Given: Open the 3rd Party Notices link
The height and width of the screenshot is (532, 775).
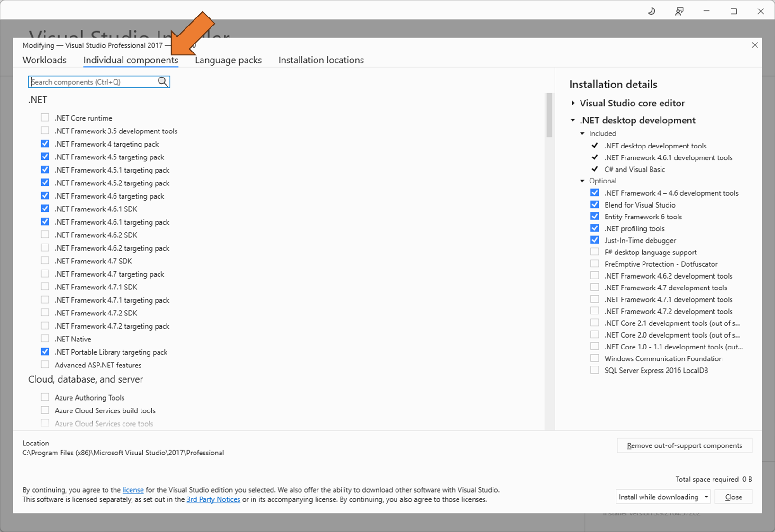Looking at the screenshot, I should click(x=213, y=499).
